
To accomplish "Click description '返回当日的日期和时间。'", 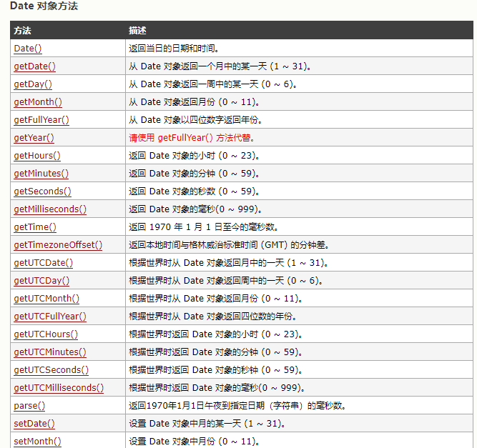I will [x=174, y=49].
